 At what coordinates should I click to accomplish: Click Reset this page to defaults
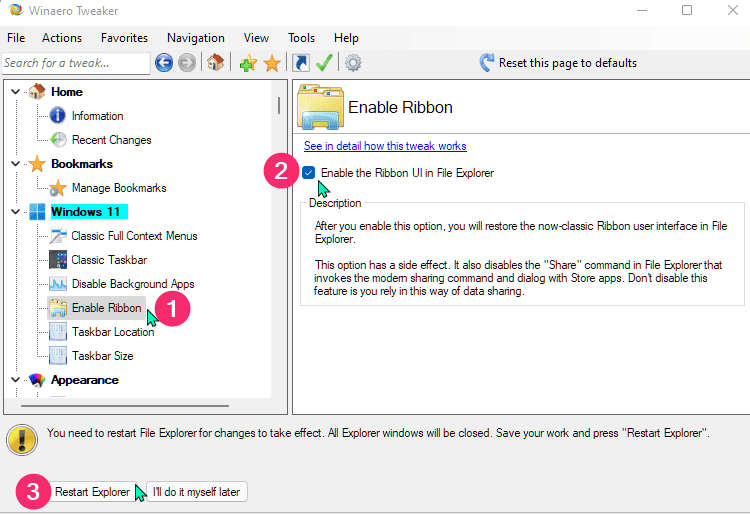point(568,63)
